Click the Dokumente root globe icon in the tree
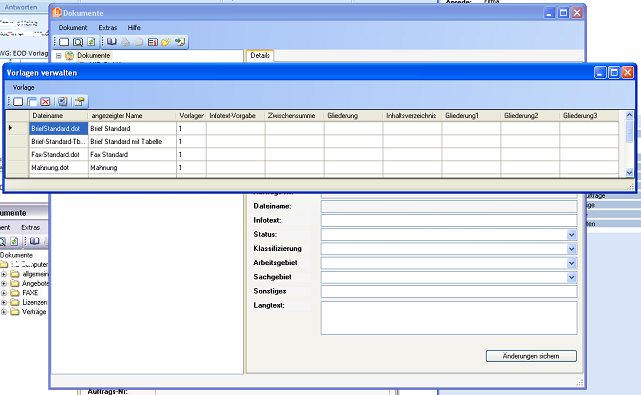Viewport: 641px width, 395px height. coord(69,56)
